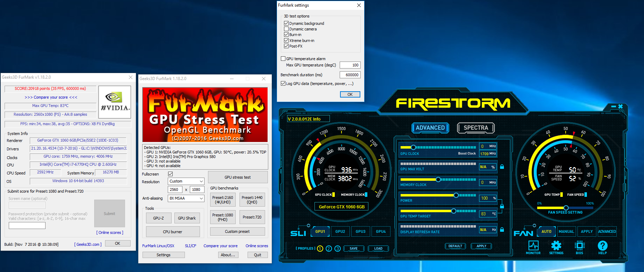644x272 pixels.
Task: Set fan mode to AUTO
Action: coord(546,231)
